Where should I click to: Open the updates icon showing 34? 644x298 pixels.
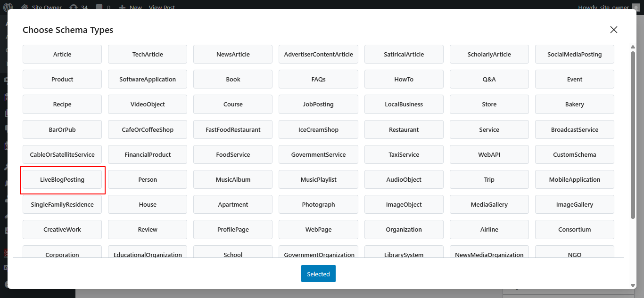pyautogui.click(x=78, y=8)
